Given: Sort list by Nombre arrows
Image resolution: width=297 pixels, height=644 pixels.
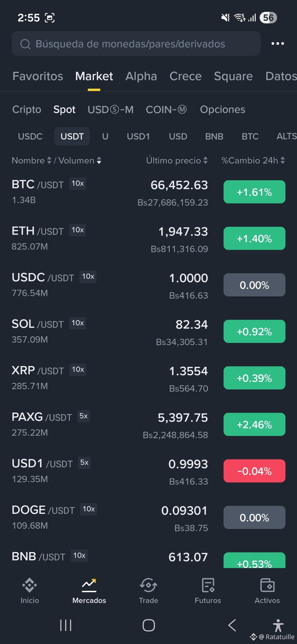Looking at the screenshot, I should click(x=49, y=160).
